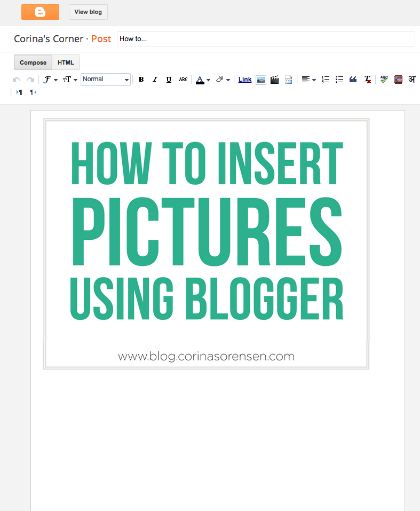
Task: Select the inserted 'How to insert pictures' image
Action: click(x=206, y=244)
